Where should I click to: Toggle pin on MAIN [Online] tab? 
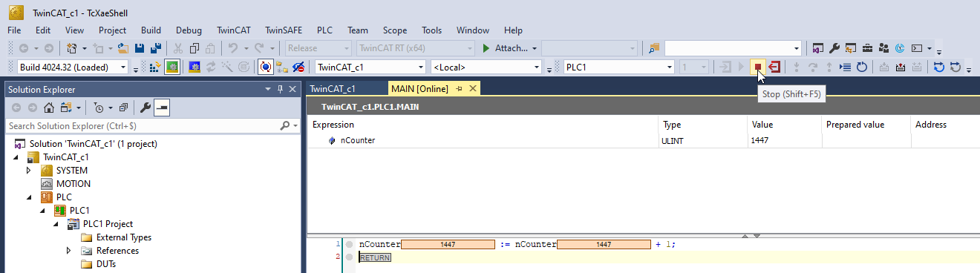[459, 89]
